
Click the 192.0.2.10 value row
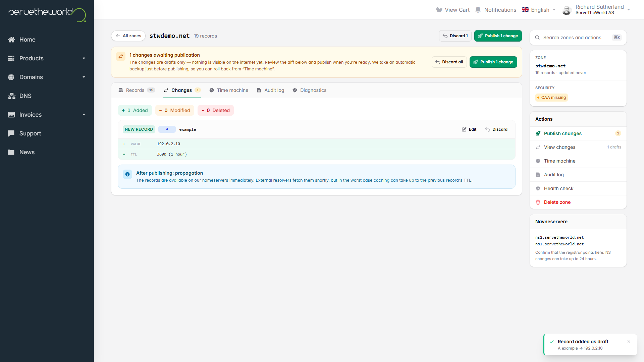(316, 144)
